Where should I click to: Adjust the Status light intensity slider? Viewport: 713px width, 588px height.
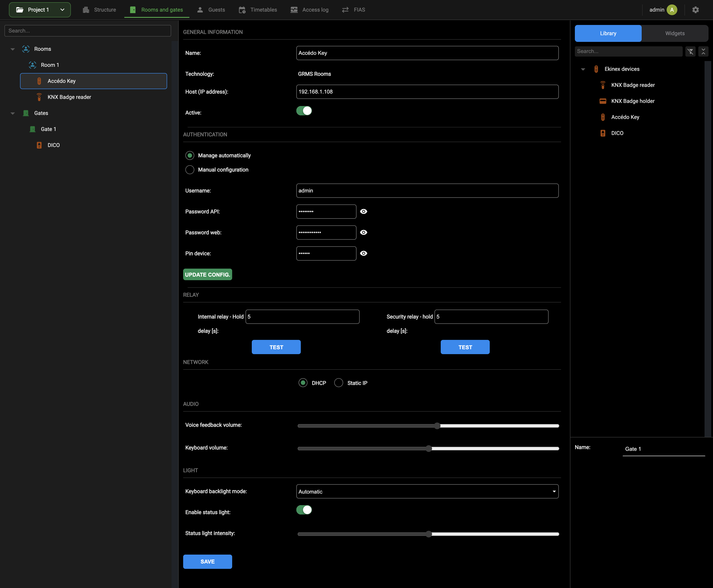click(428, 534)
